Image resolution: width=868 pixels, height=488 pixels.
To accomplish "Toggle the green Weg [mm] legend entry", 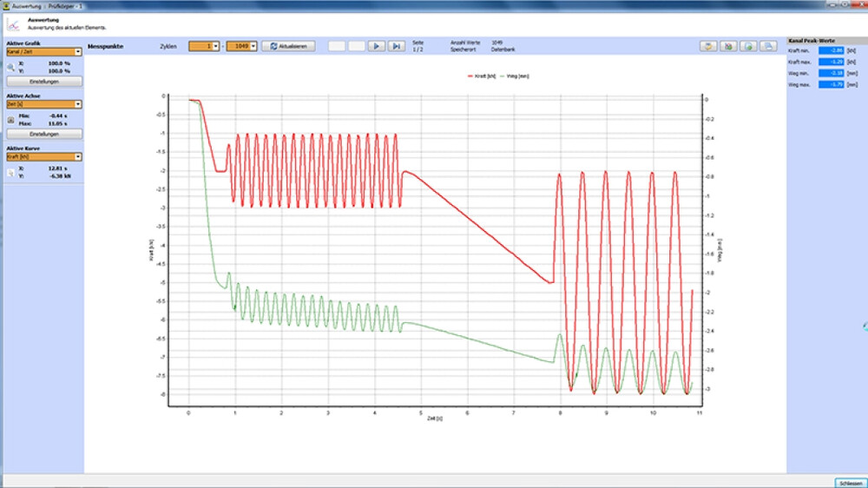I will [x=522, y=77].
